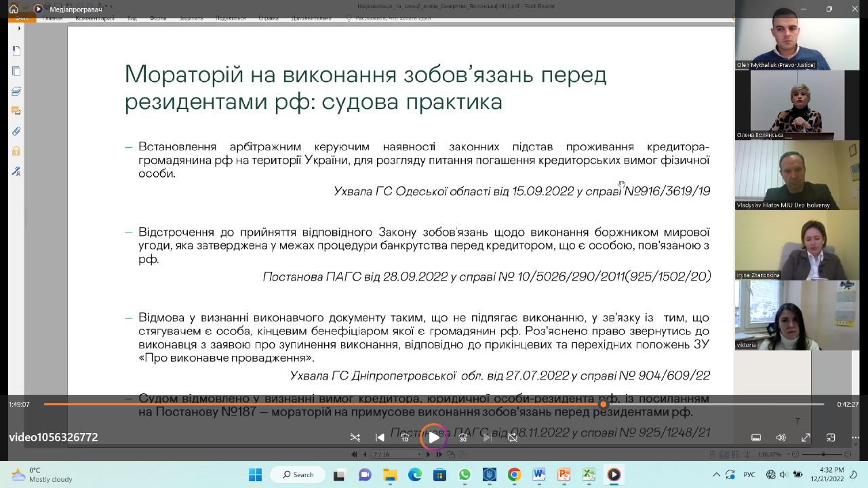Open Pages panel in recorded Foxit sidebar
The image size is (868, 488).
16,71
